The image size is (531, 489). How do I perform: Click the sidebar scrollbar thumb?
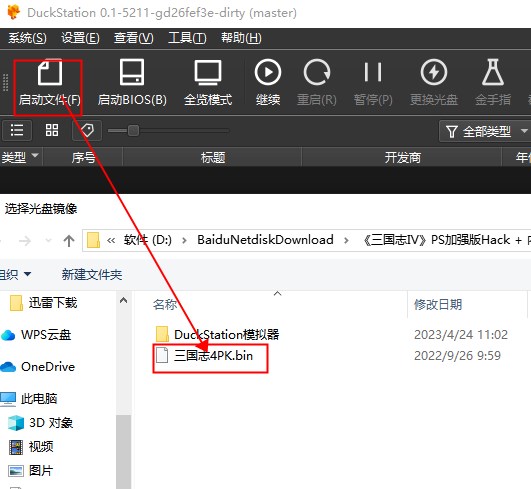pyautogui.click(x=123, y=451)
